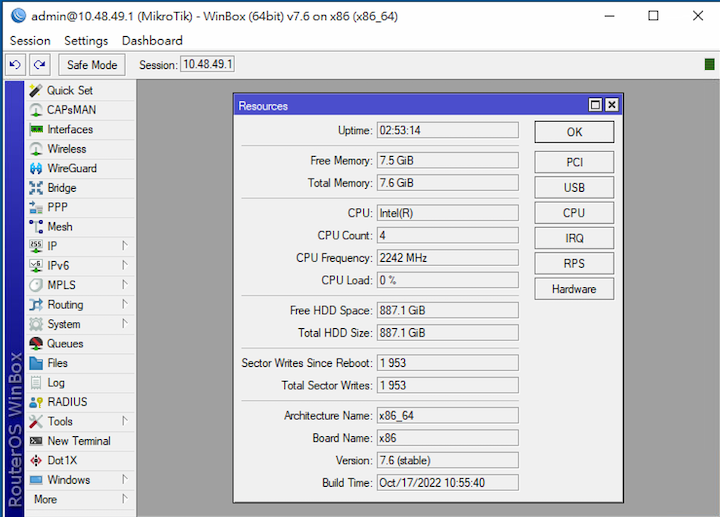Close the Resources dialog window
The width and height of the screenshot is (720, 517).
click(612, 105)
